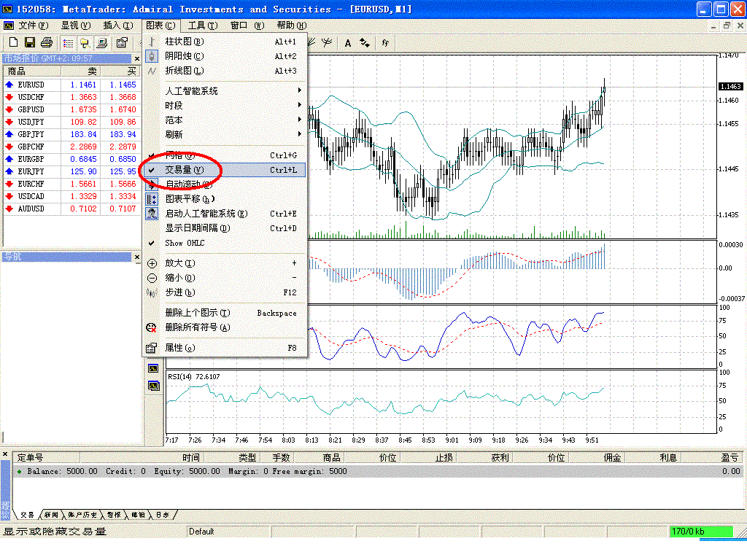Choose 放大 (I) zoom in
747x560 pixels.
tap(225, 263)
